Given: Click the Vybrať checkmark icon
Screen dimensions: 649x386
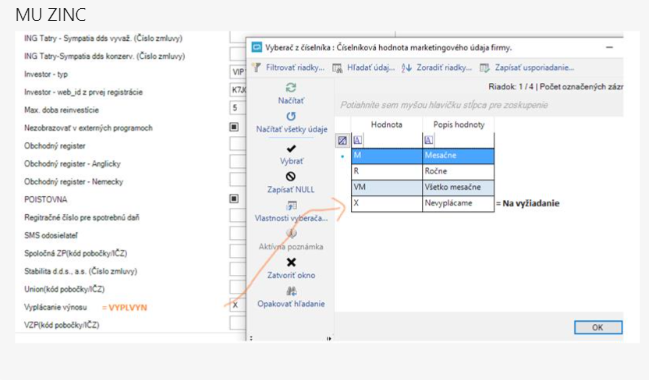Looking at the screenshot, I should click(291, 149).
